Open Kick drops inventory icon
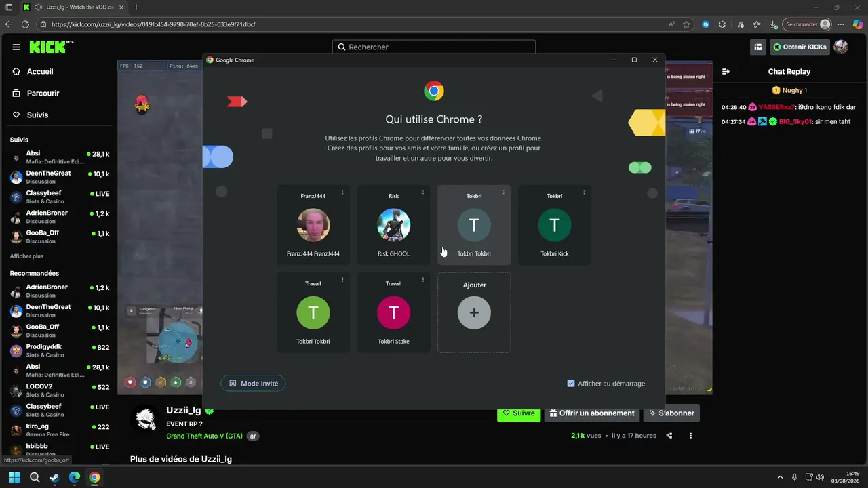Screen dimensions: 868x488 [758, 47]
